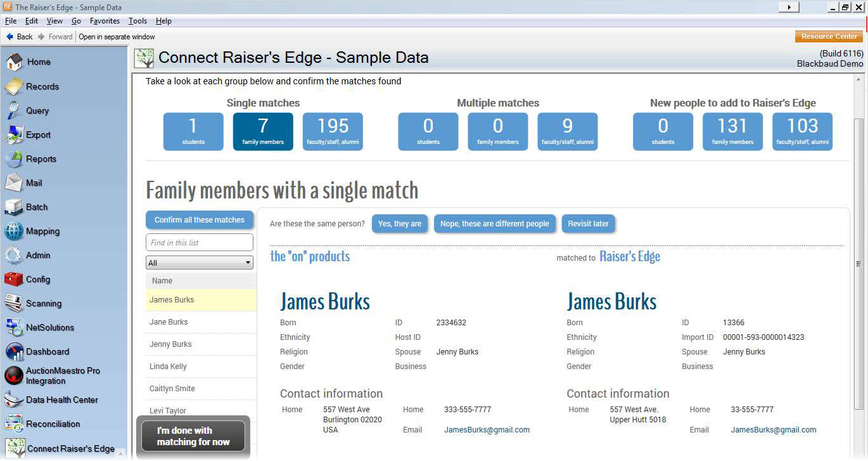Viewport: 868px width, 461px height.
Task: Open the Records sidebar icon
Action: point(14,86)
